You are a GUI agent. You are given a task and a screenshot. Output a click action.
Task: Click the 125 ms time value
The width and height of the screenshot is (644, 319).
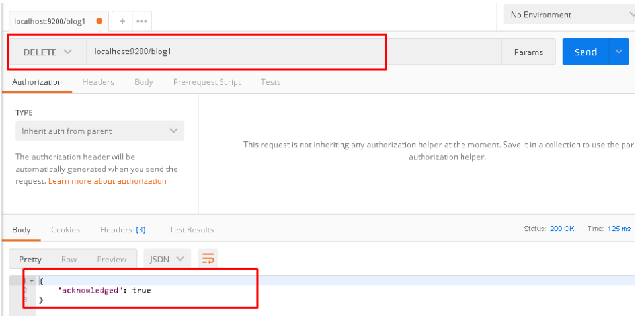click(x=619, y=229)
